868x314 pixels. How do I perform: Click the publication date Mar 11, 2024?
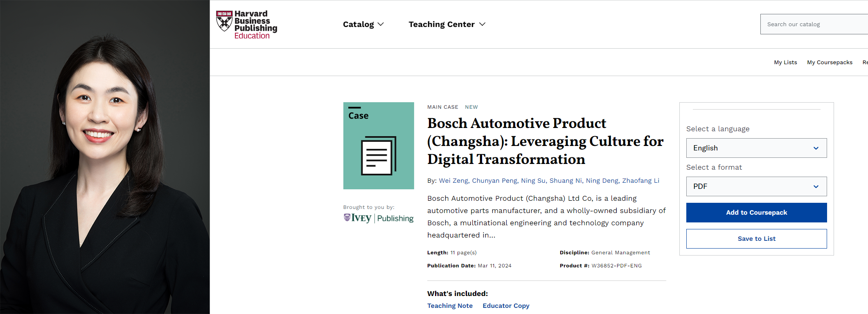point(494,266)
